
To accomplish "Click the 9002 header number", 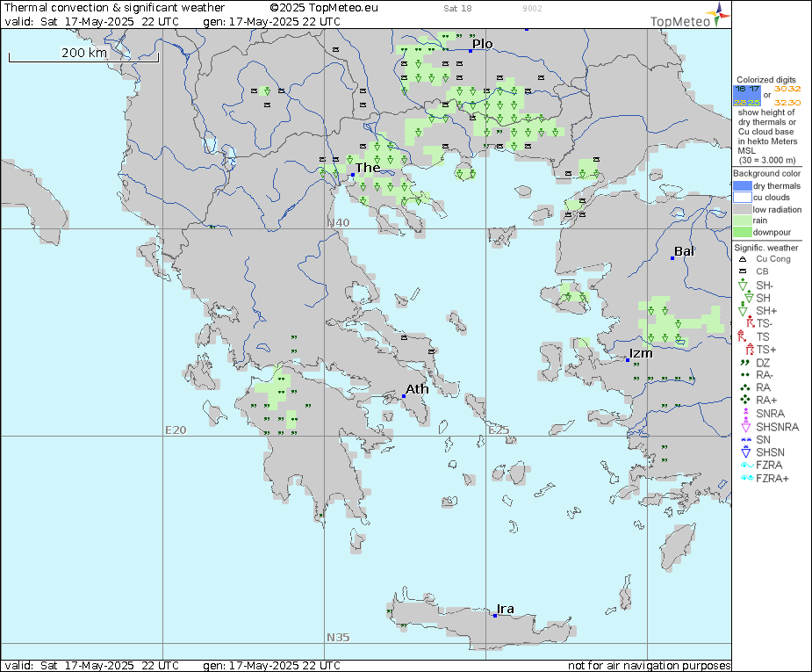I will tap(532, 8).
